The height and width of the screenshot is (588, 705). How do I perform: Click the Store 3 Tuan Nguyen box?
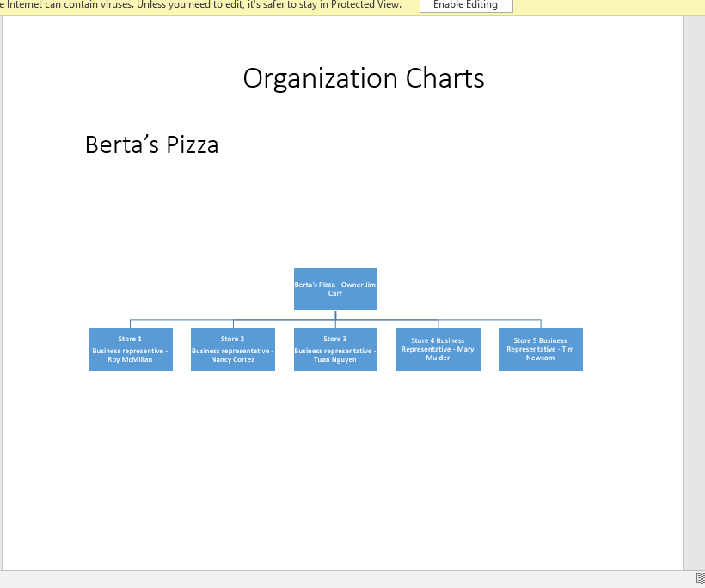(x=334, y=349)
